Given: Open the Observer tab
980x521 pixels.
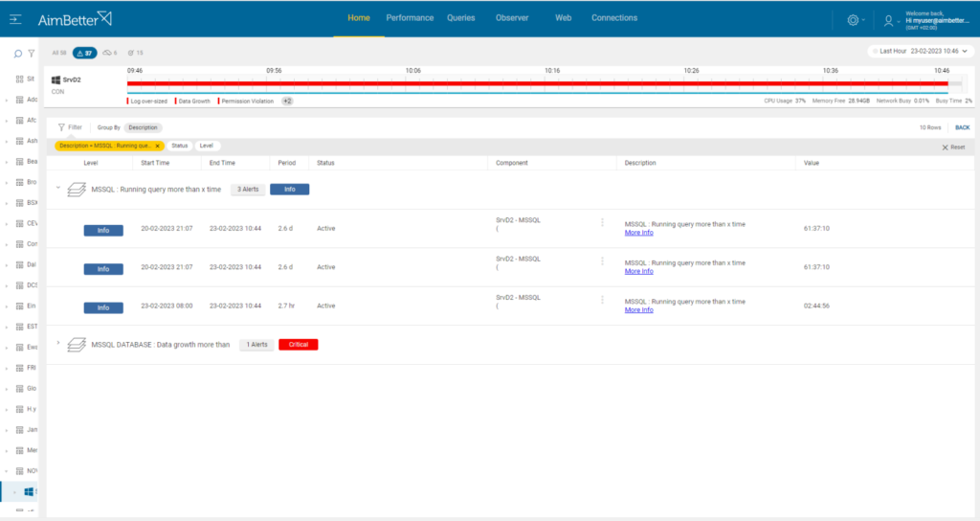Looking at the screenshot, I should click(x=512, y=18).
